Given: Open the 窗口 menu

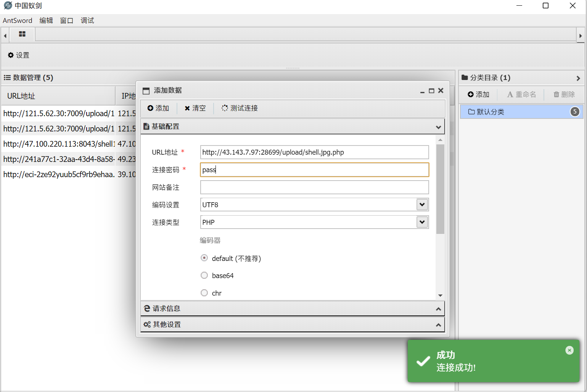Looking at the screenshot, I should (x=67, y=21).
